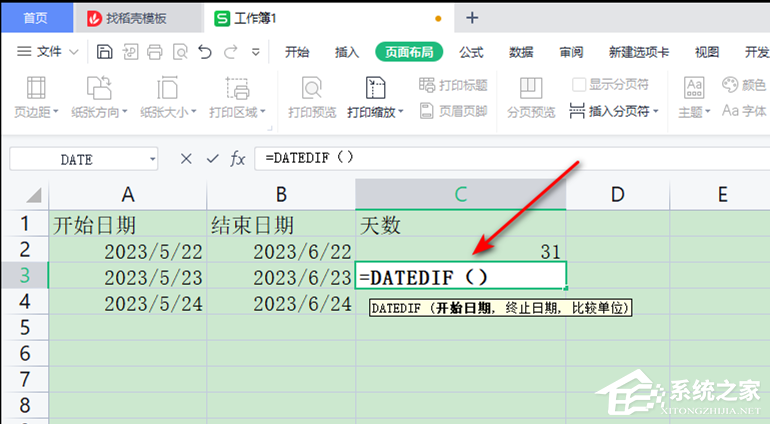Screen dimensions: 770x424
Task: Click the Print icon in quick toolbar
Action: pyautogui.click(x=155, y=52)
